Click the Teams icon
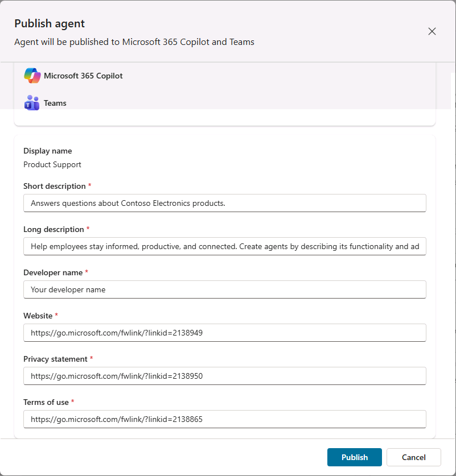Screen dimensions: 456x476 [x=31, y=103]
